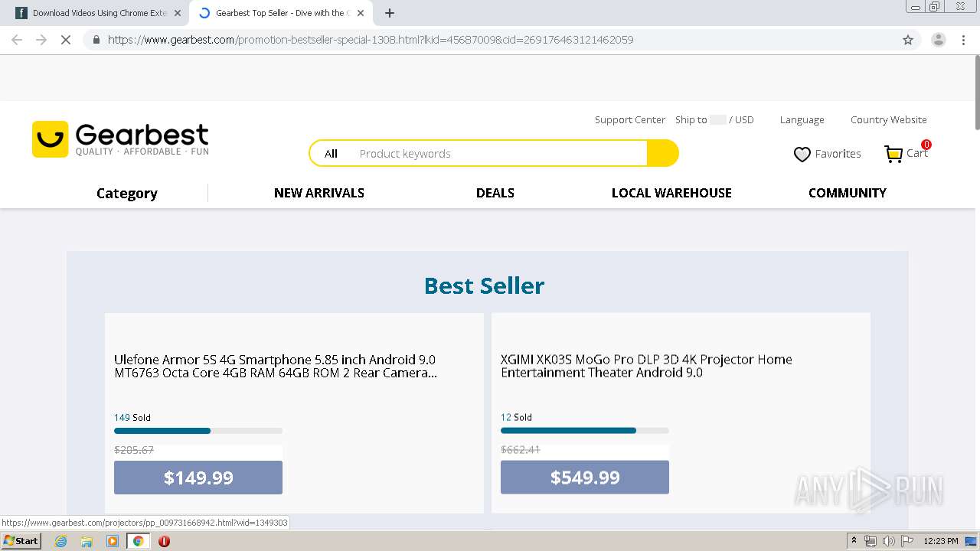Open Support Center link
Screen dimensions: 980x551
630,119
